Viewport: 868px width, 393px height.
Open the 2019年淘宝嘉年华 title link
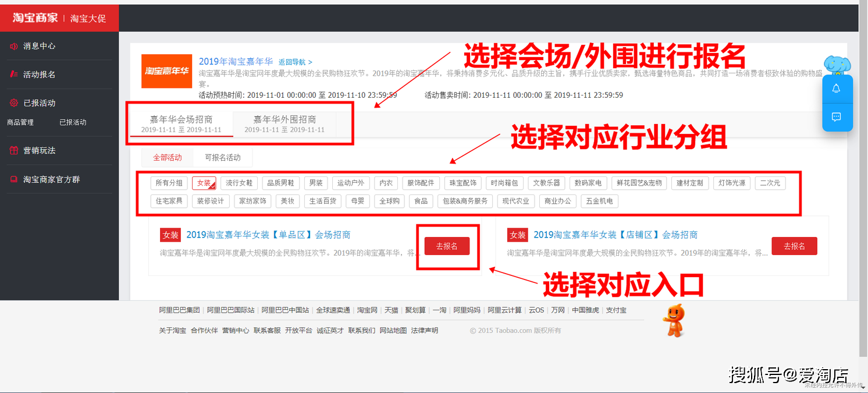click(236, 61)
